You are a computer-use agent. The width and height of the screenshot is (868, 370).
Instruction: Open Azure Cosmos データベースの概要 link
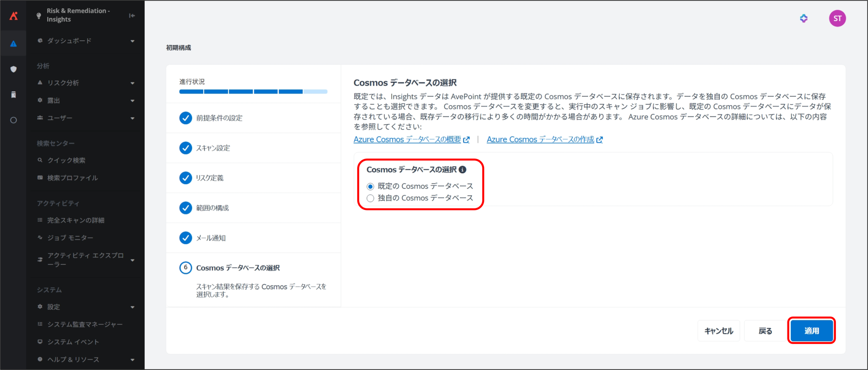click(x=407, y=140)
